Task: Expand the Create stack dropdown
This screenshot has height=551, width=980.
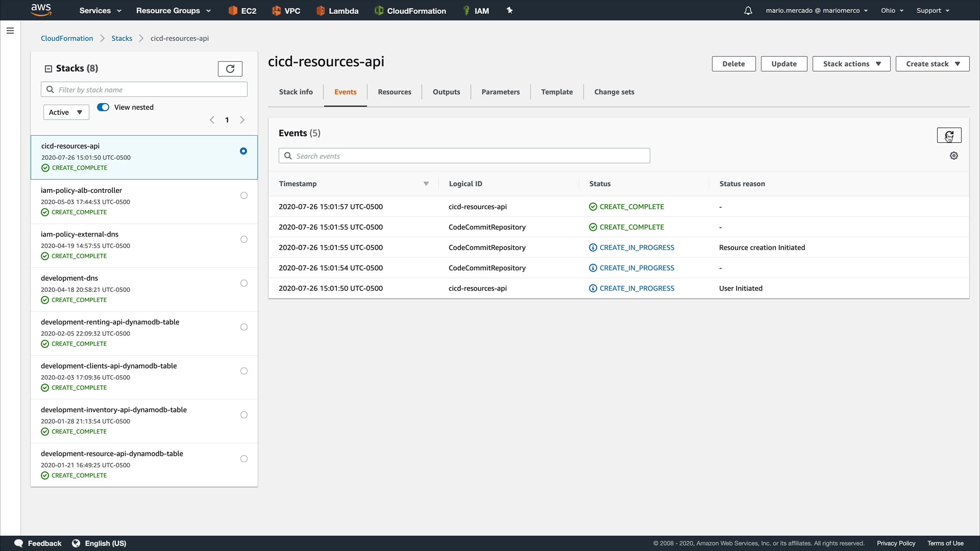Action: click(932, 64)
